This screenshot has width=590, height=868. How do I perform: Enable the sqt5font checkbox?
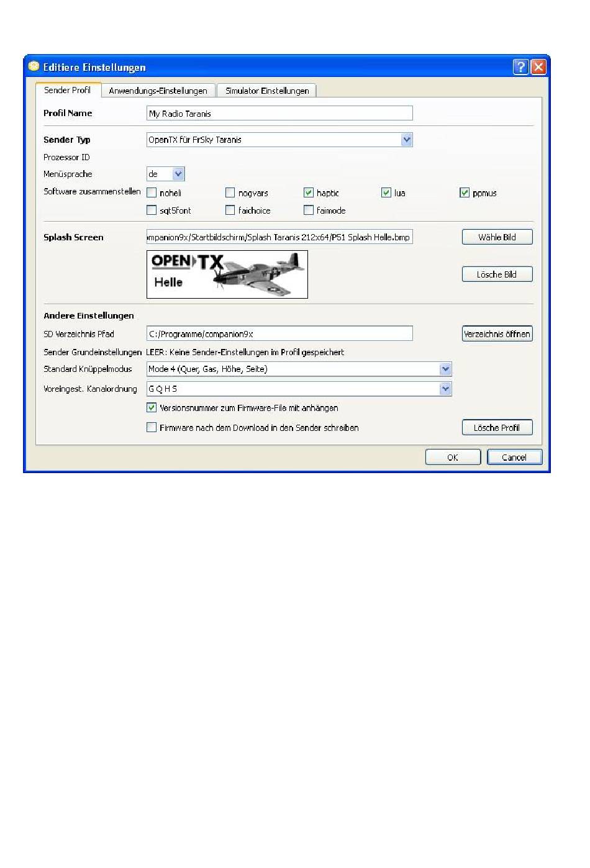tap(152, 210)
